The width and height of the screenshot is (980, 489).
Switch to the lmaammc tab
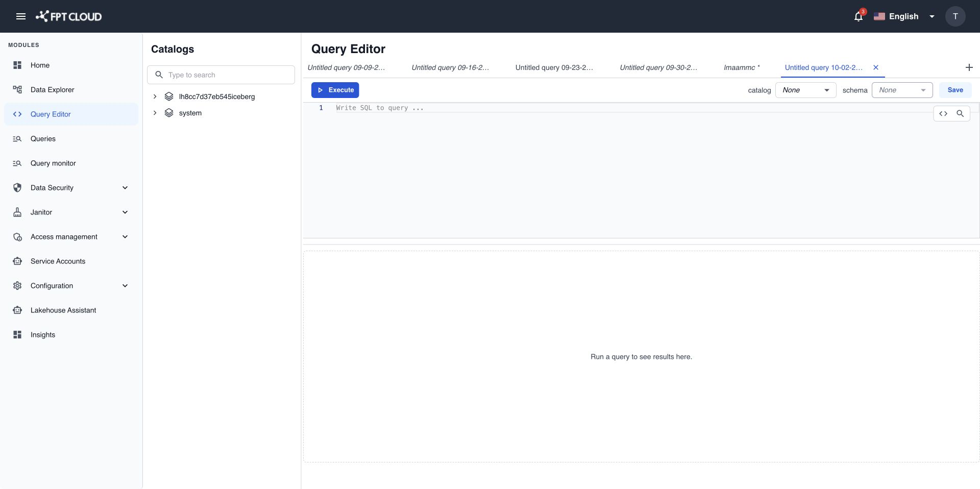pos(742,67)
